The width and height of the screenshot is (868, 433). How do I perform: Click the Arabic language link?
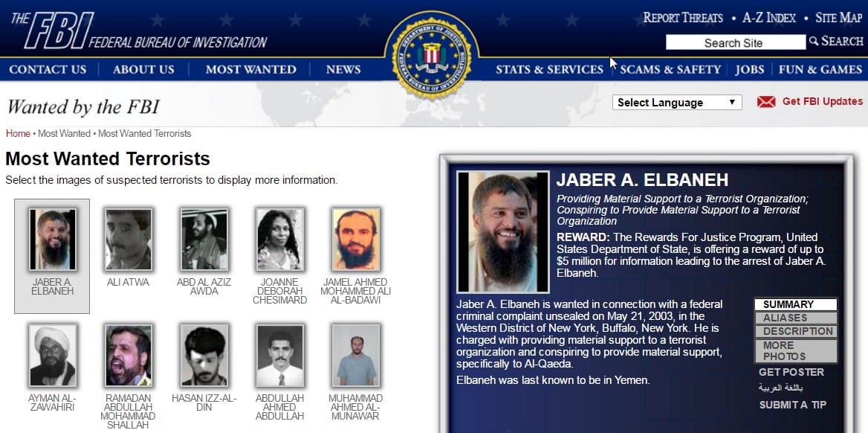click(x=780, y=388)
